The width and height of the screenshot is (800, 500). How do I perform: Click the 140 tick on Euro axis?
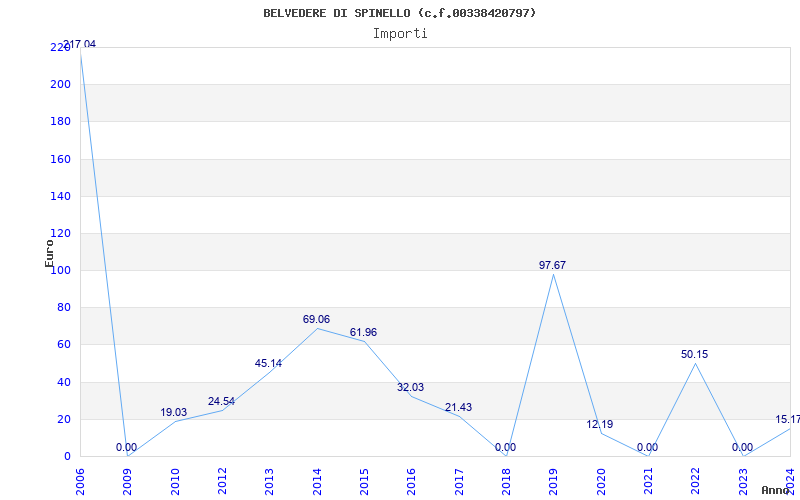[60, 196]
